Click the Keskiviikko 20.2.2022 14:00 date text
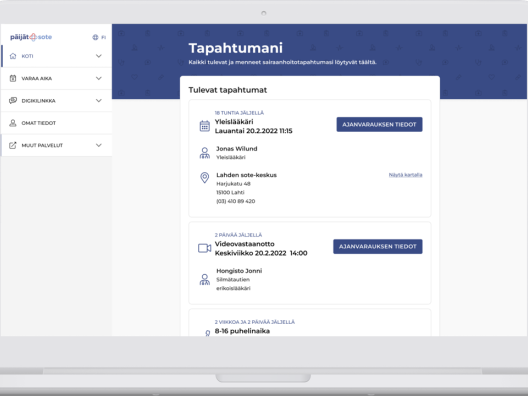This screenshot has height=396, width=528. click(261, 253)
